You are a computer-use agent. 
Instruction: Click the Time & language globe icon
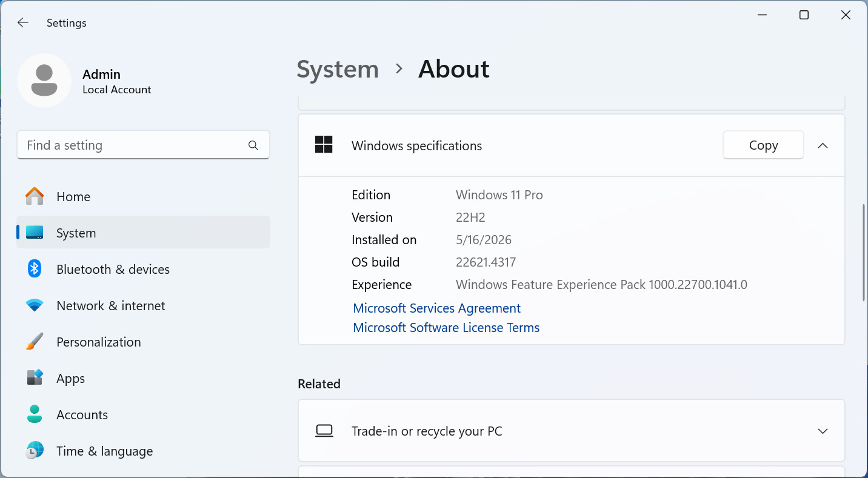click(x=35, y=451)
